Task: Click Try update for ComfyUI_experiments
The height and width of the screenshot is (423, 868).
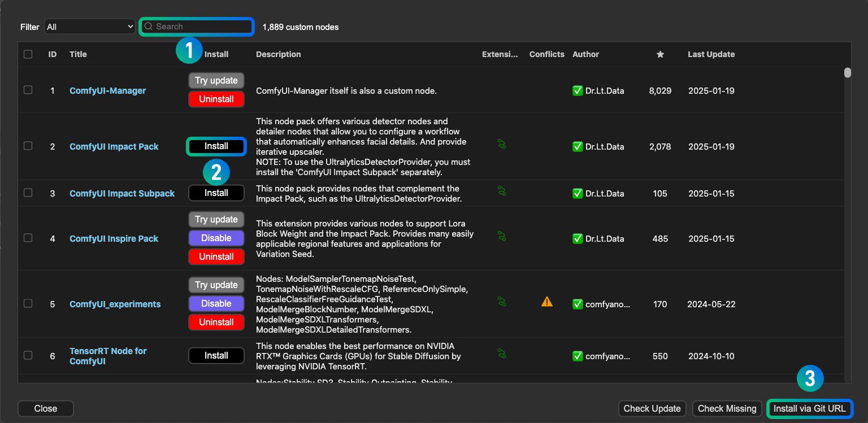Action: tap(216, 285)
